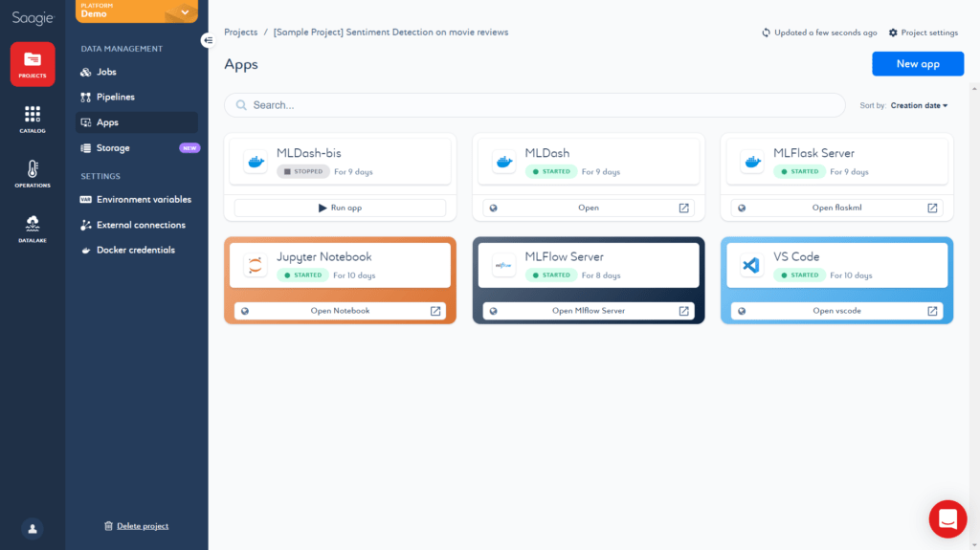The height and width of the screenshot is (550, 980).
Task: Click the MLFlow Server logo icon
Action: coord(503,265)
